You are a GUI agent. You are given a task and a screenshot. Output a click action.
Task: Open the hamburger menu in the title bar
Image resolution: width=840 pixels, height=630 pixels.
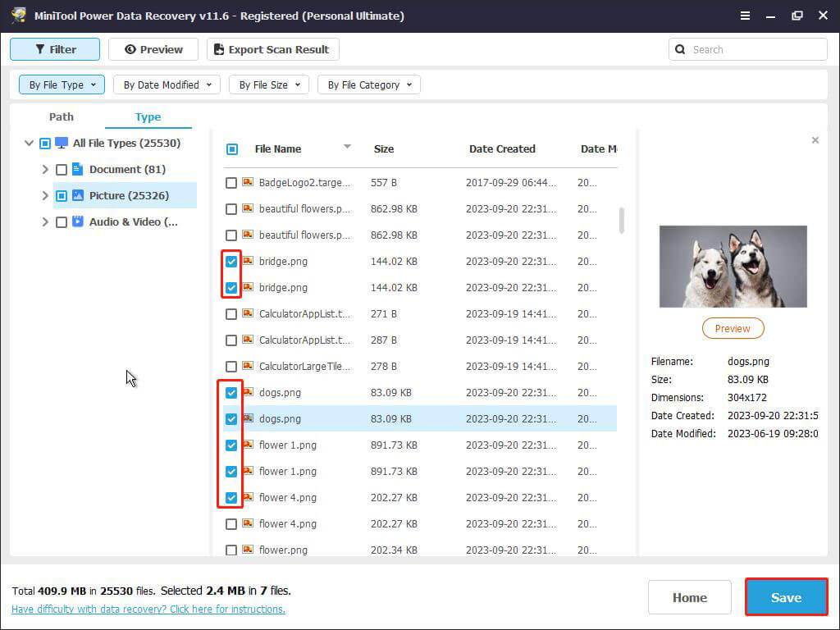745,16
